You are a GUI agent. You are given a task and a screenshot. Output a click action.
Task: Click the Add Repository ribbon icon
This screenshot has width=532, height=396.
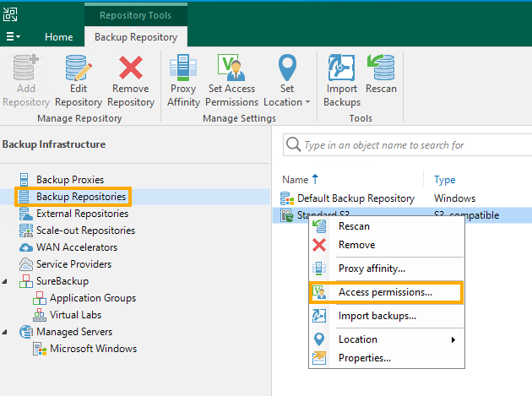(x=26, y=68)
